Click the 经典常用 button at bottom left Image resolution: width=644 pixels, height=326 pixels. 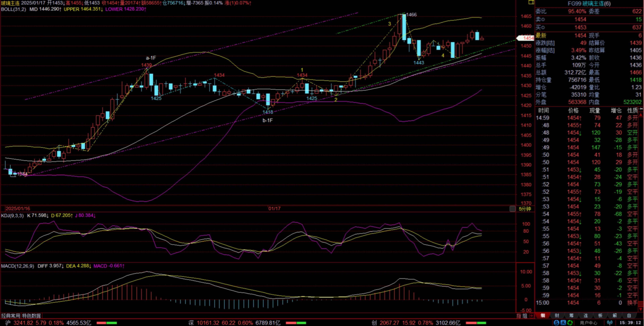11,316
